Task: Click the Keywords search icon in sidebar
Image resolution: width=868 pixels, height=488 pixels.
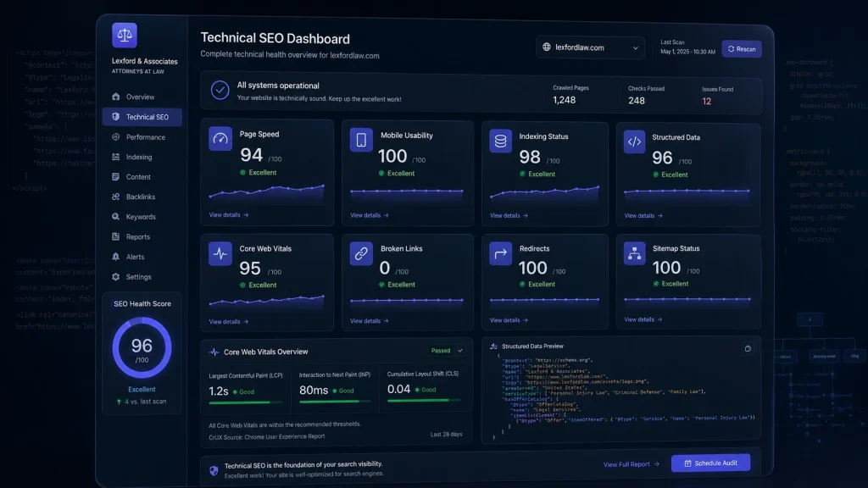Action: (115, 216)
